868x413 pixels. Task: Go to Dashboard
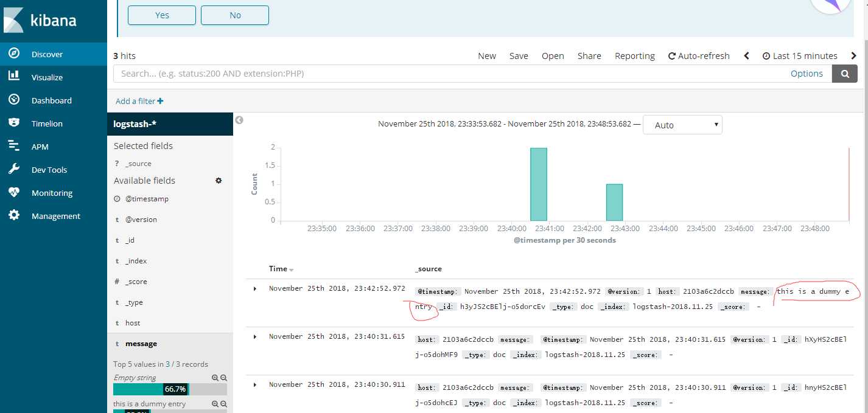[x=54, y=100]
